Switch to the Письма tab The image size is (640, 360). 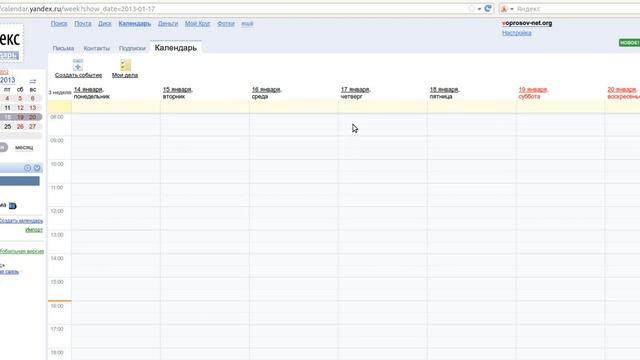tap(63, 48)
